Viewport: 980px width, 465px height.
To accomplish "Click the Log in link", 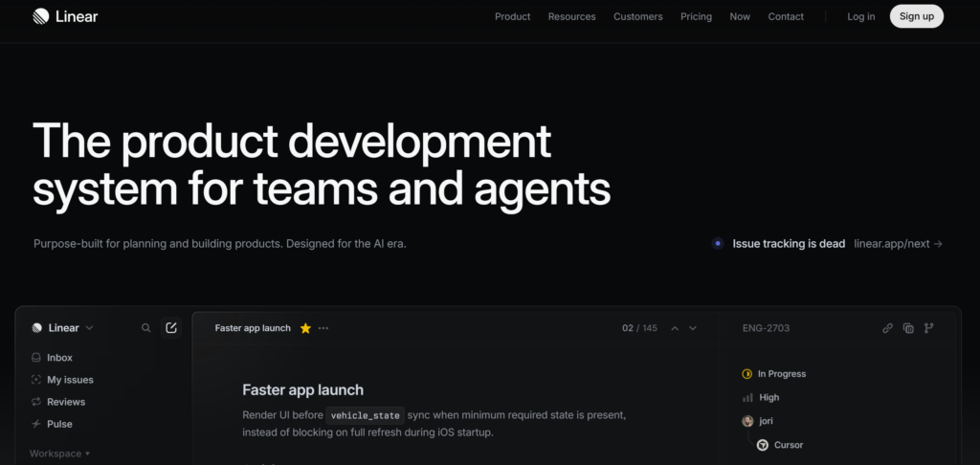I will coord(860,17).
